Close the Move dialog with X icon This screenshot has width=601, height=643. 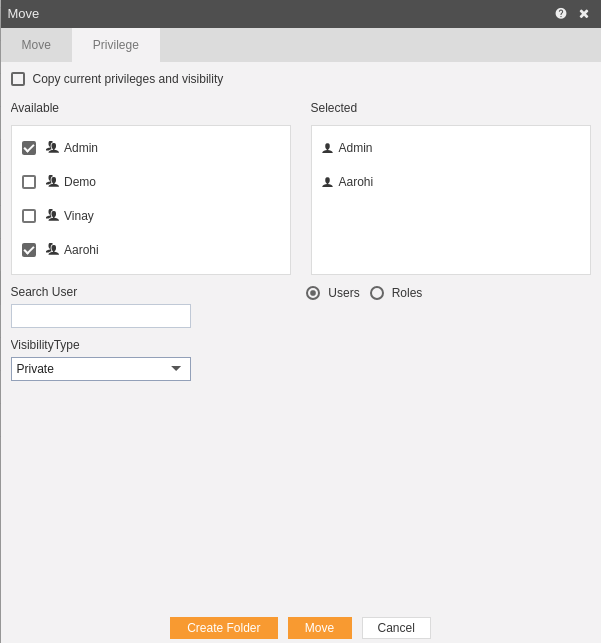584,14
